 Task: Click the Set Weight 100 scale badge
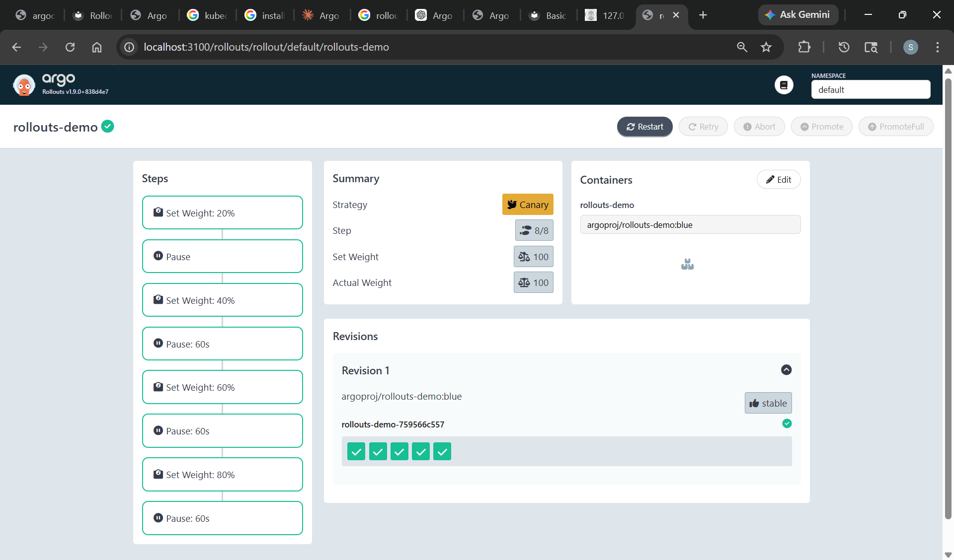(x=534, y=257)
